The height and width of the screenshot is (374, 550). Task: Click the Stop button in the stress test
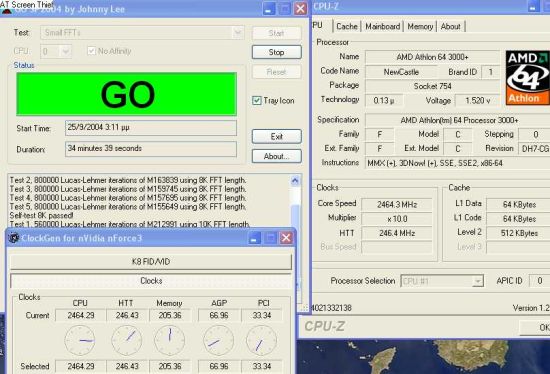(276, 52)
